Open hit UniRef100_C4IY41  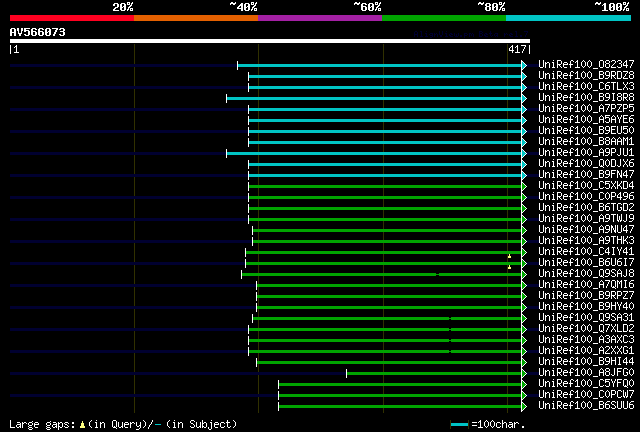pos(586,252)
